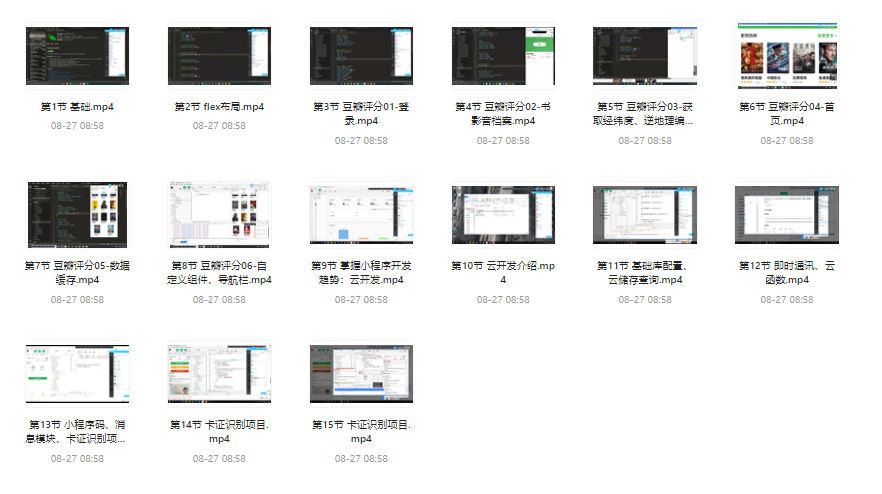This screenshot has width=882, height=494.
Task: Choose the 第9节 云开发趋势 video thumbnail
Action: (361, 215)
